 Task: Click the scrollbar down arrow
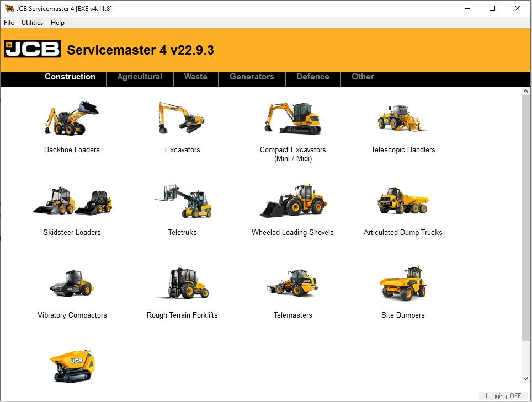pyautogui.click(x=525, y=379)
